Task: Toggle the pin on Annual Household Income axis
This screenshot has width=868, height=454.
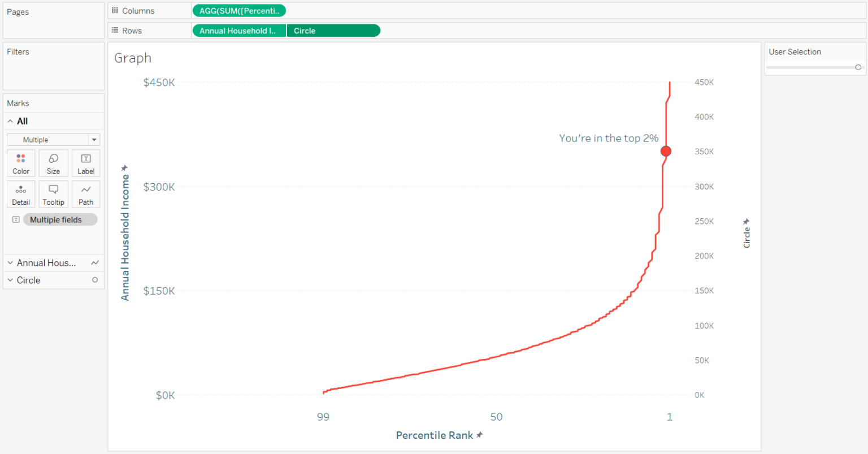Action: pyautogui.click(x=124, y=167)
